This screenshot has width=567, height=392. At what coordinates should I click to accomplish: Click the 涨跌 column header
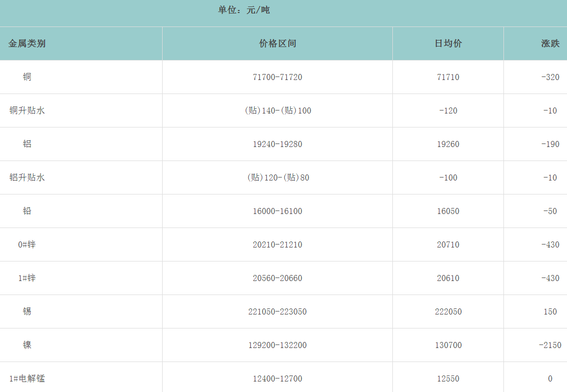coord(550,43)
